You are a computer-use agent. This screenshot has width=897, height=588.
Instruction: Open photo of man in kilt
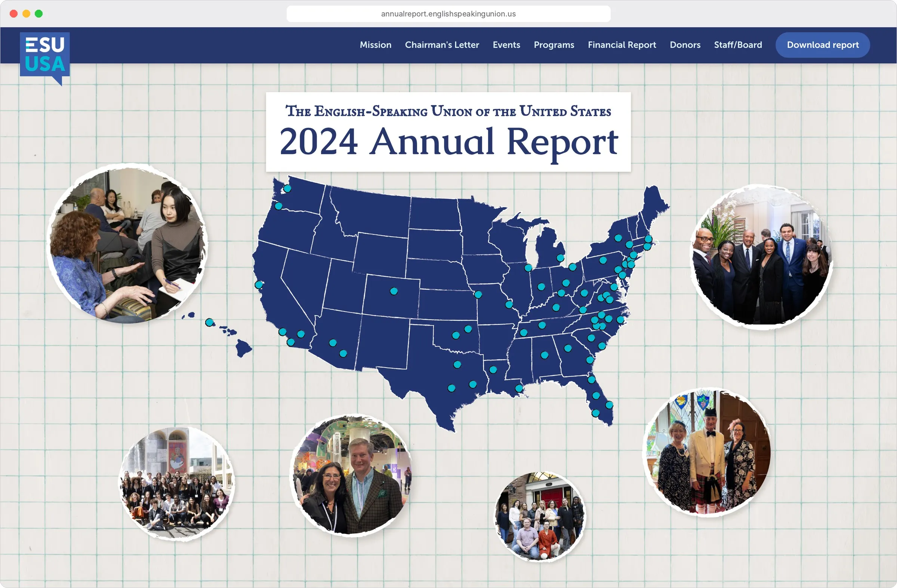tap(708, 452)
